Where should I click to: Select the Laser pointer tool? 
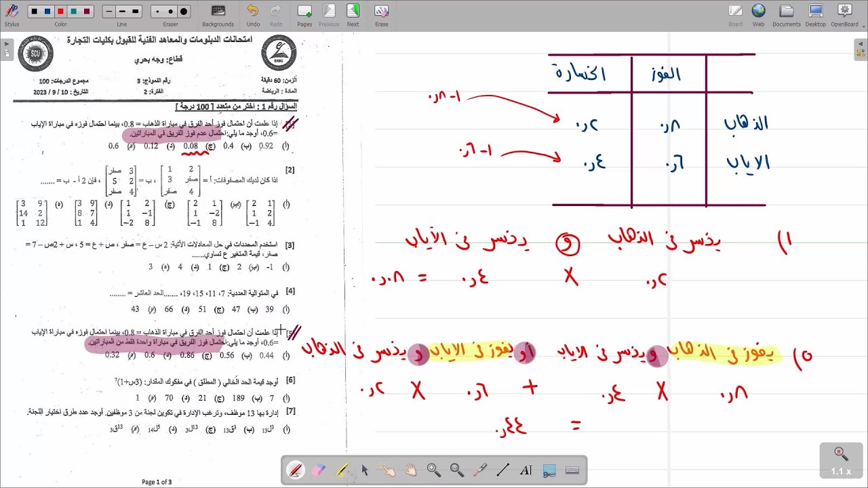click(480, 470)
